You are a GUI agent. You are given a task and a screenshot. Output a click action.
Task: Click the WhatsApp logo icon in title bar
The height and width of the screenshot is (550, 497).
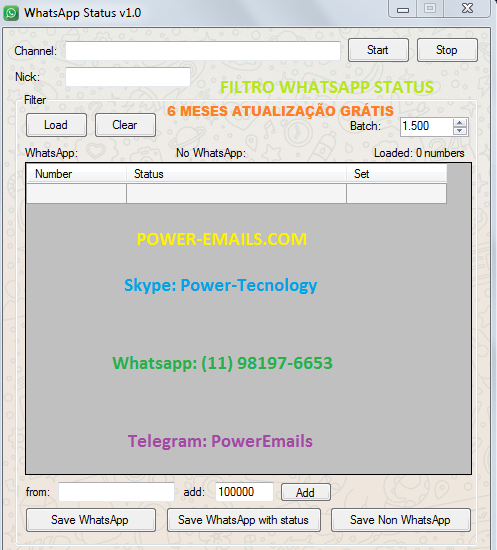[11, 13]
